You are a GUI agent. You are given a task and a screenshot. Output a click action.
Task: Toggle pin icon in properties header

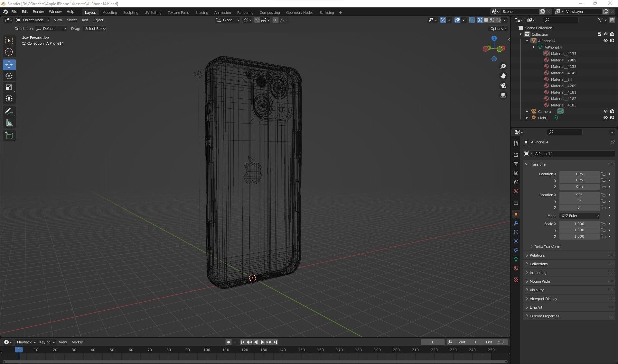[612, 142]
